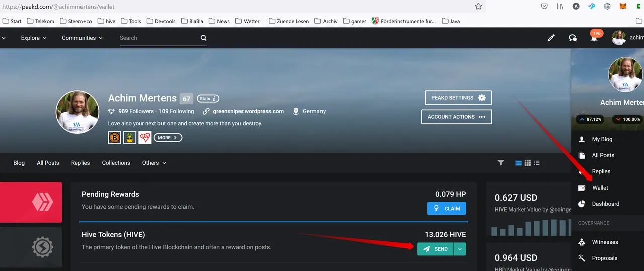
Task: Open Replies in side menu
Action: point(601,171)
